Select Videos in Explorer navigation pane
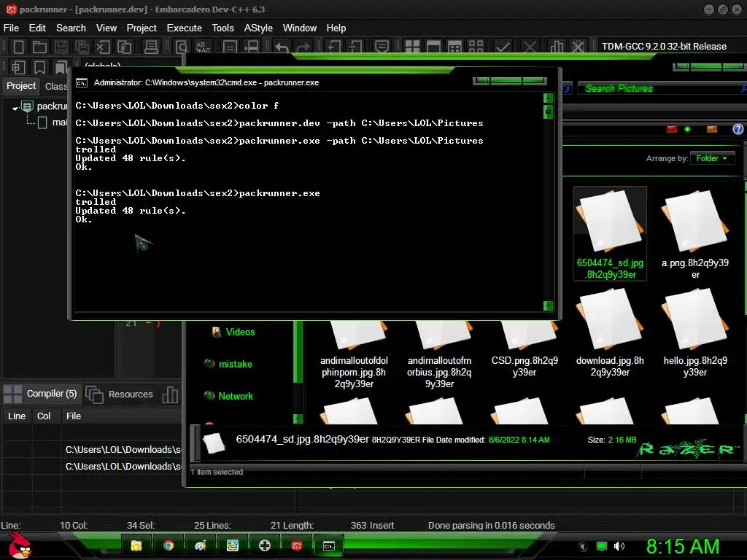Viewport: 747px width, 560px height. pos(233,332)
